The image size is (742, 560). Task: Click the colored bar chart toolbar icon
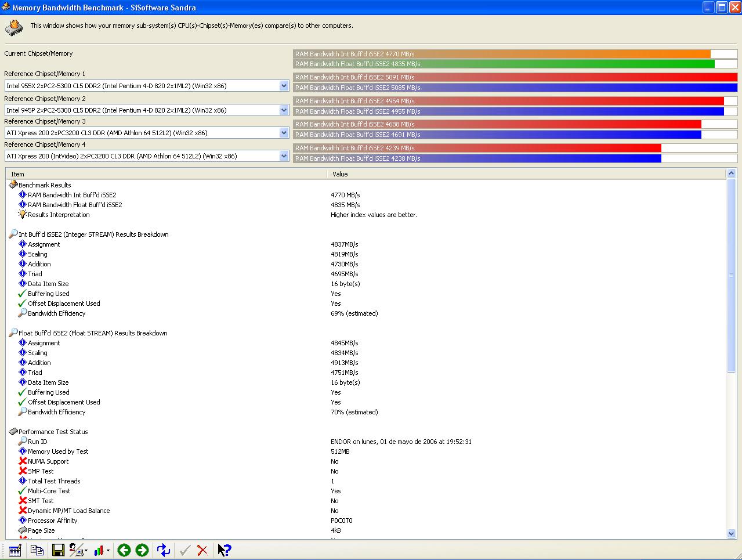click(x=100, y=550)
